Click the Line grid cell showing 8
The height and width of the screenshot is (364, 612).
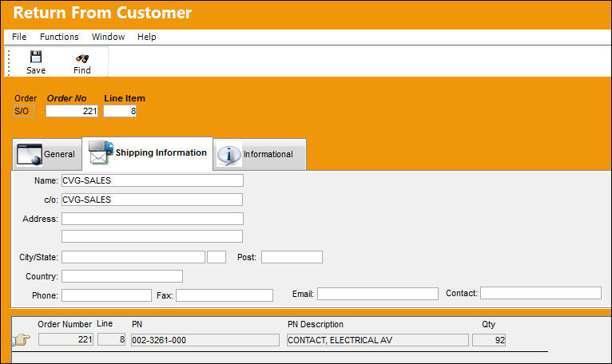(111, 339)
